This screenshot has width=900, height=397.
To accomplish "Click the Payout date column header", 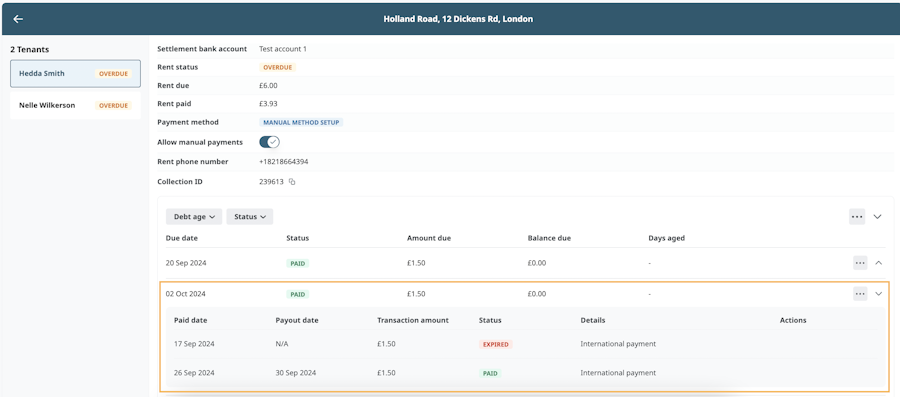I will (297, 320).
